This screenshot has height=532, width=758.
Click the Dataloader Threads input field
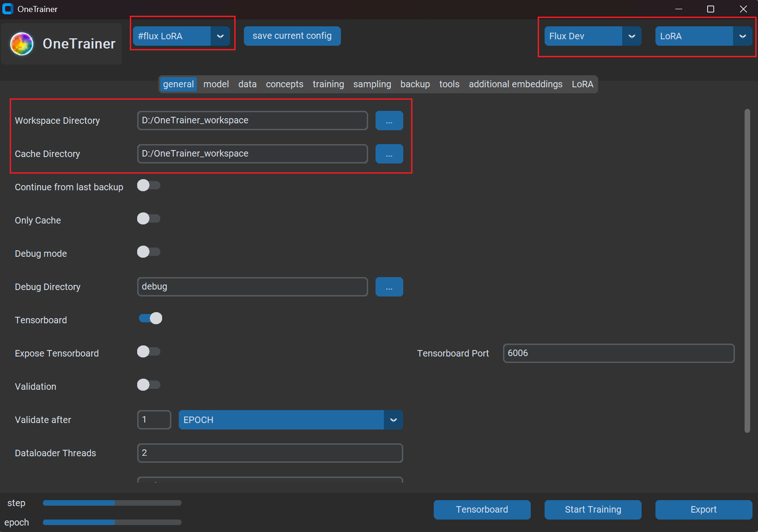click(270, 453)
